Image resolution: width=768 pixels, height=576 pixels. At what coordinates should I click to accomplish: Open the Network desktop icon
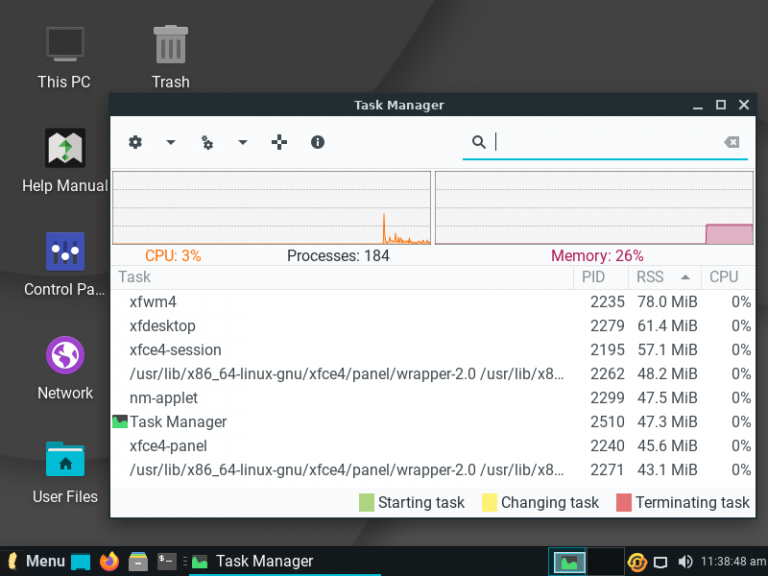[65, 368]
